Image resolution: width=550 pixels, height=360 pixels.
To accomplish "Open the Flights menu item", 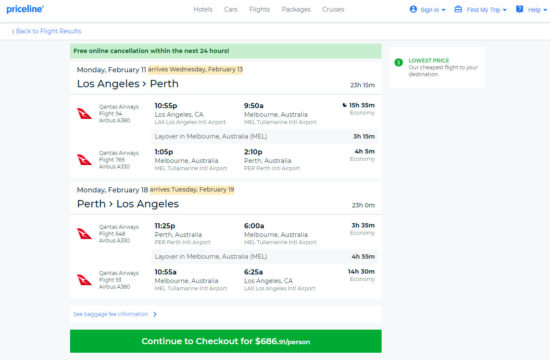I will (x=259, y=9).
